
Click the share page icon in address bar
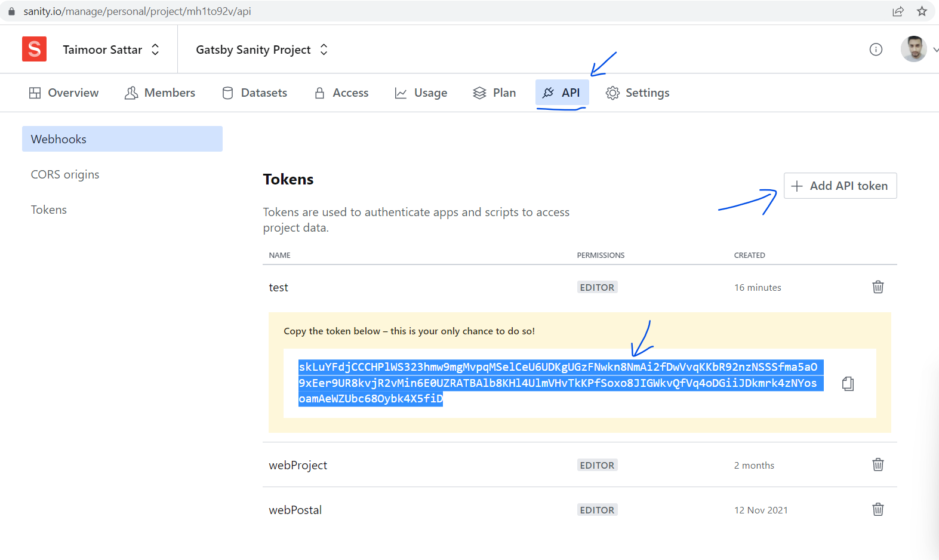pyautogui.click(x=898, y=11)
